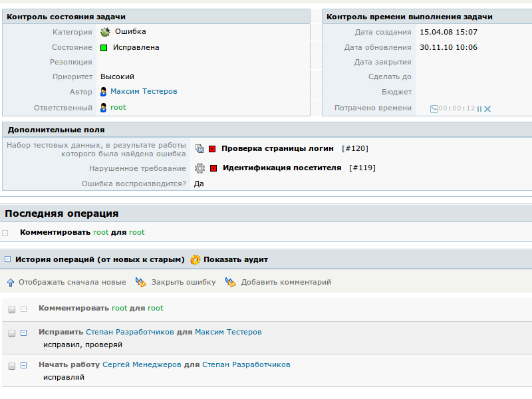Tick the checkbox for Комментировать root operation

point(12,309)
